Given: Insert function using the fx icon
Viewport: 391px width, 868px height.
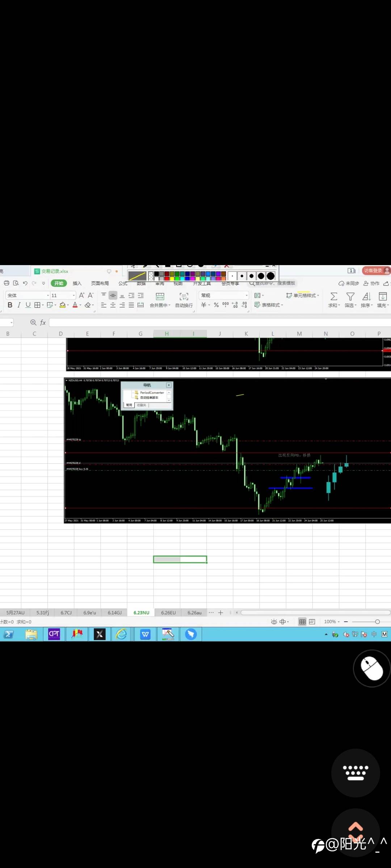Looking at the screenshot, I should point(43,322).
